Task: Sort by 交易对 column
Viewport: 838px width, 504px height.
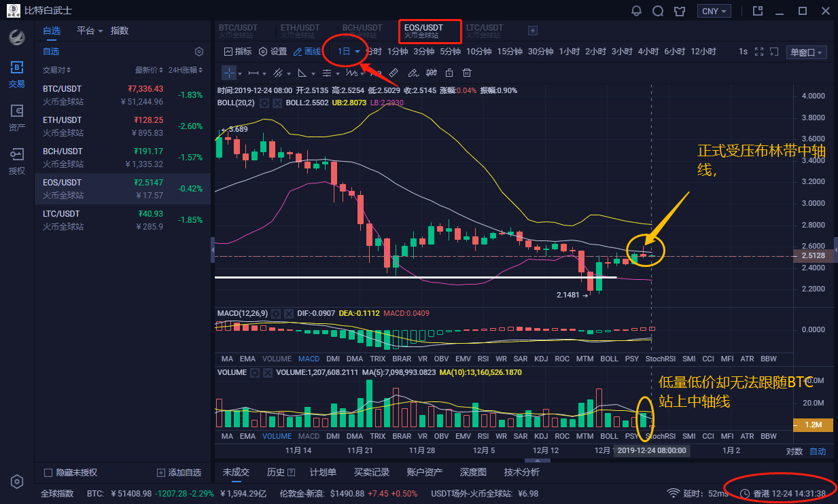Action: (56, 70)
